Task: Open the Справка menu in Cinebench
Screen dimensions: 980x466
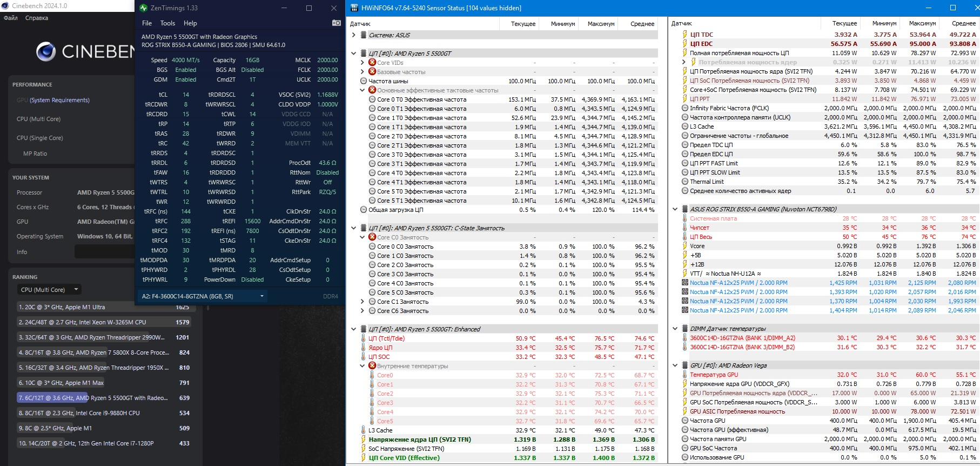Action: 37,18
